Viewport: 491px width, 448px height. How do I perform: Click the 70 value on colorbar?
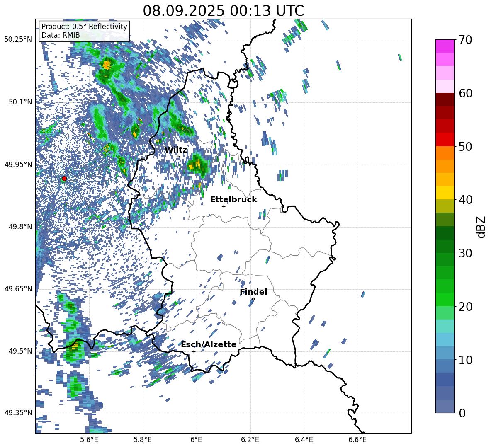465,40
